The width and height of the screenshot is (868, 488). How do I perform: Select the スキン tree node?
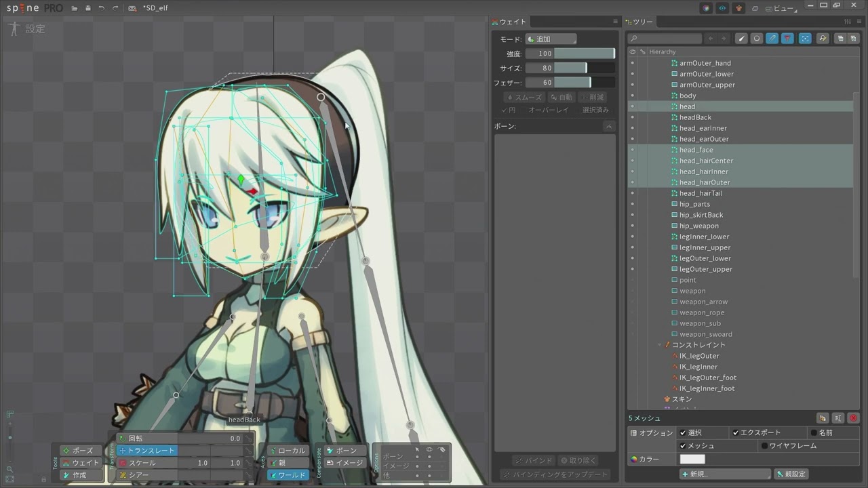tap(682, 399)
